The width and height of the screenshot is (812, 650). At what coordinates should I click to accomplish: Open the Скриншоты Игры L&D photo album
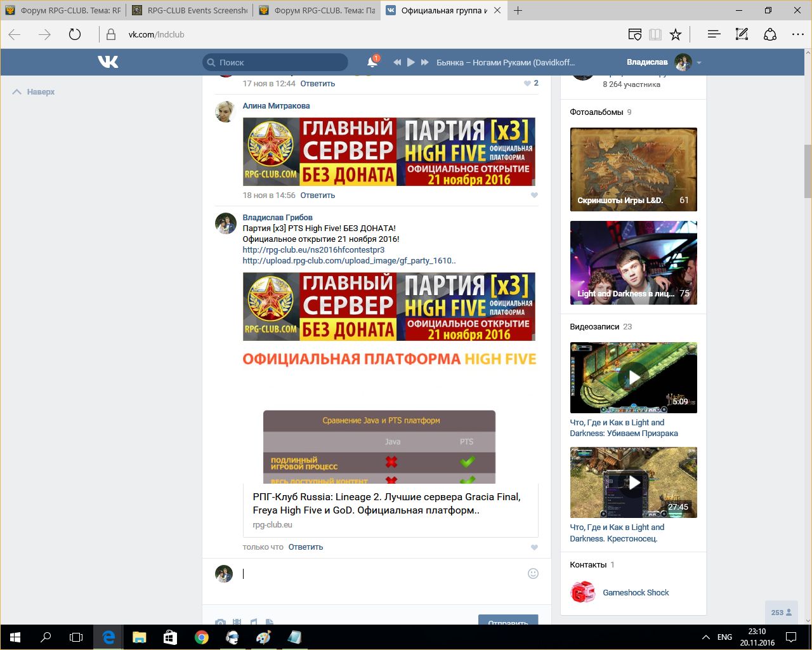point(634,169)
